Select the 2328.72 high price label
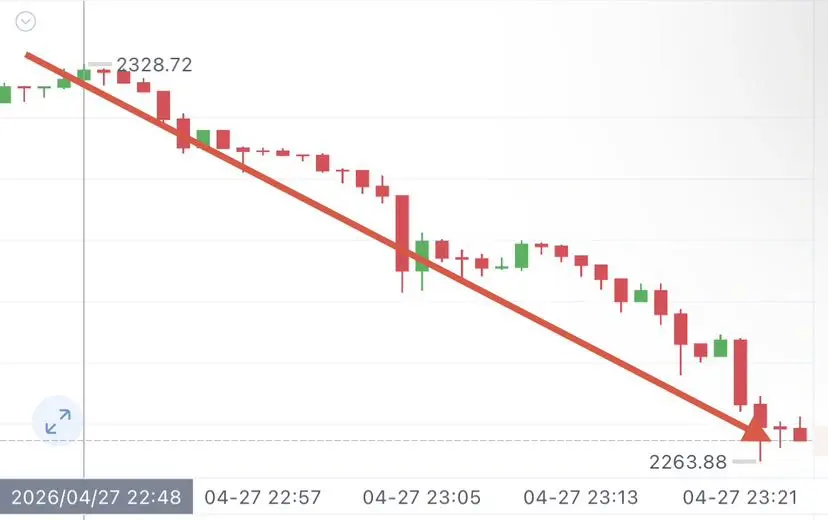Viewport: 828px width, 520px height. pos(154,64)
